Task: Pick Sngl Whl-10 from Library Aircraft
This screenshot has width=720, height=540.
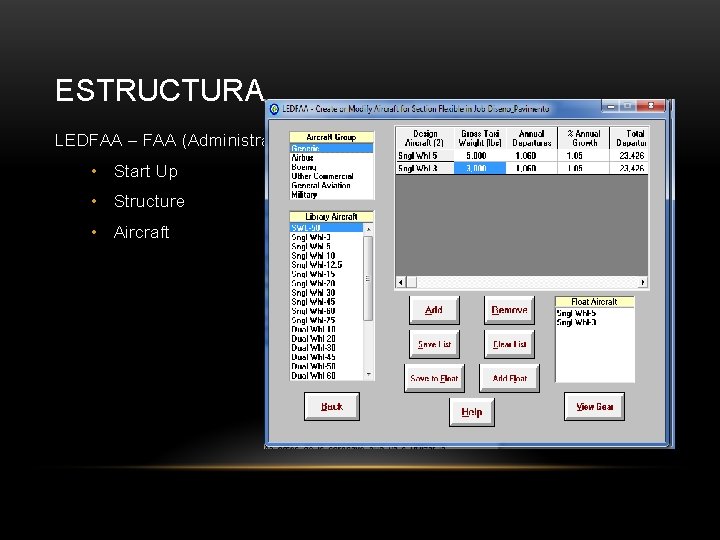Action: tap(326, 255)
